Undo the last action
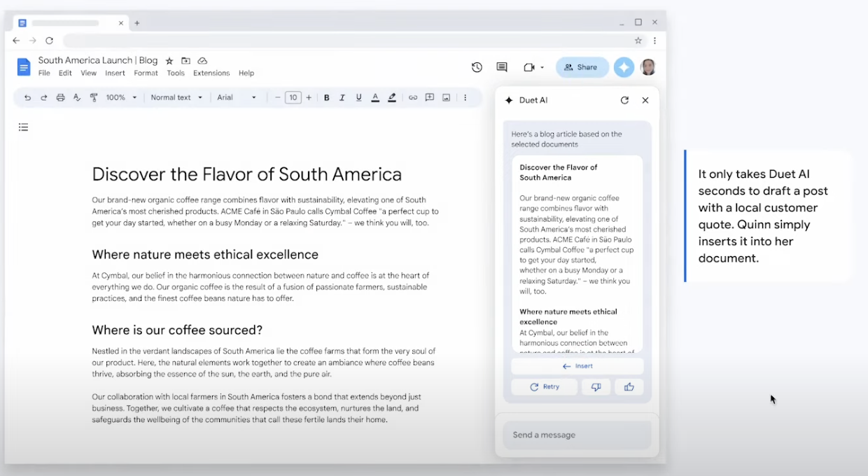Viewport: 868px width, 476px height. coord(27,97)
